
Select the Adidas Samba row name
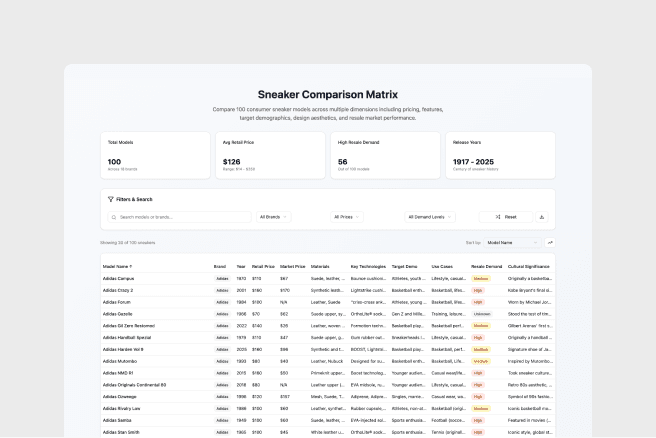point(117,420)
